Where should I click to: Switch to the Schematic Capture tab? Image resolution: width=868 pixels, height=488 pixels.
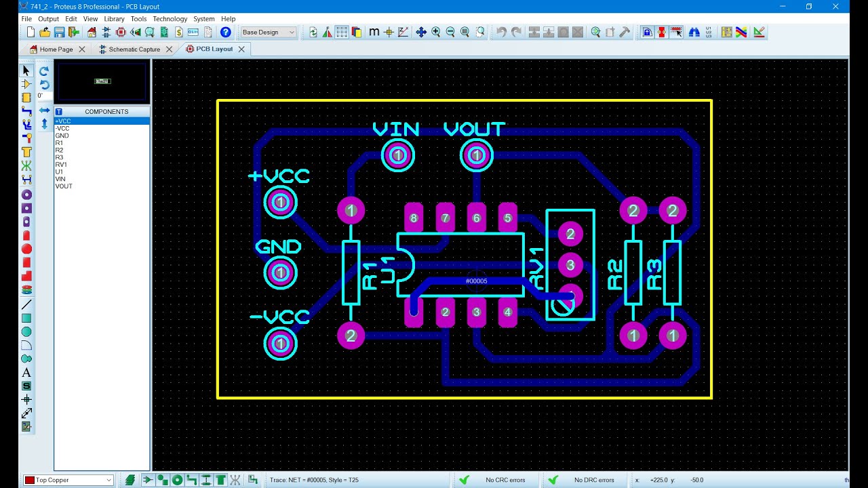(x=134, y=49)
